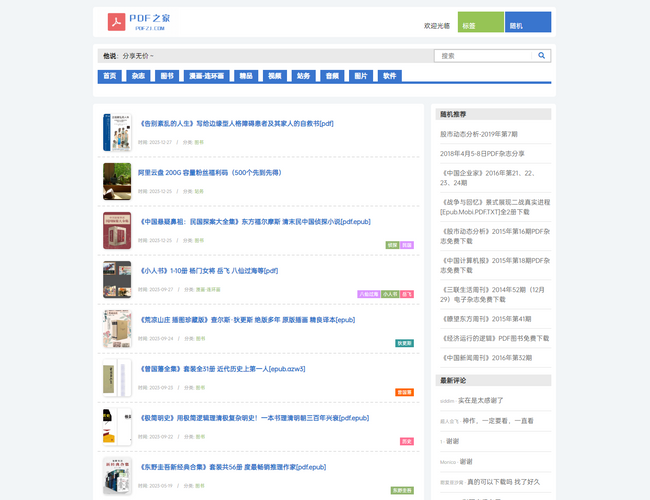The image size is (650, 500).
Task: Click the search magnifier icon
Action: 542,56
